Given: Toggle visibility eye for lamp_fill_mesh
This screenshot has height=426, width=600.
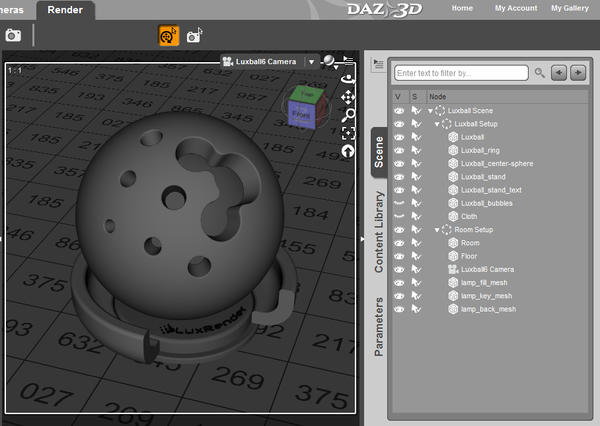Looking at the screenshot, I should pos(399,283).
